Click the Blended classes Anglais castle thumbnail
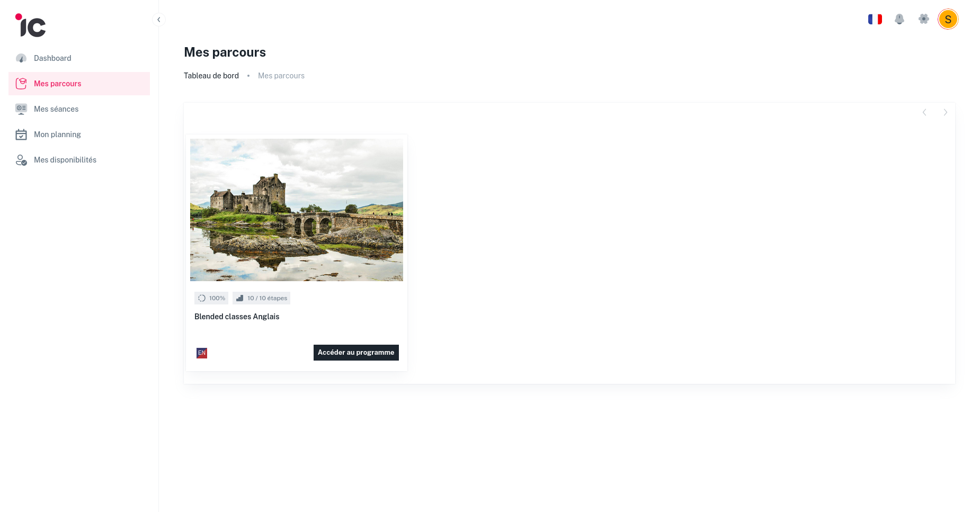Screen dimensions: 980x512 [296, 210]
